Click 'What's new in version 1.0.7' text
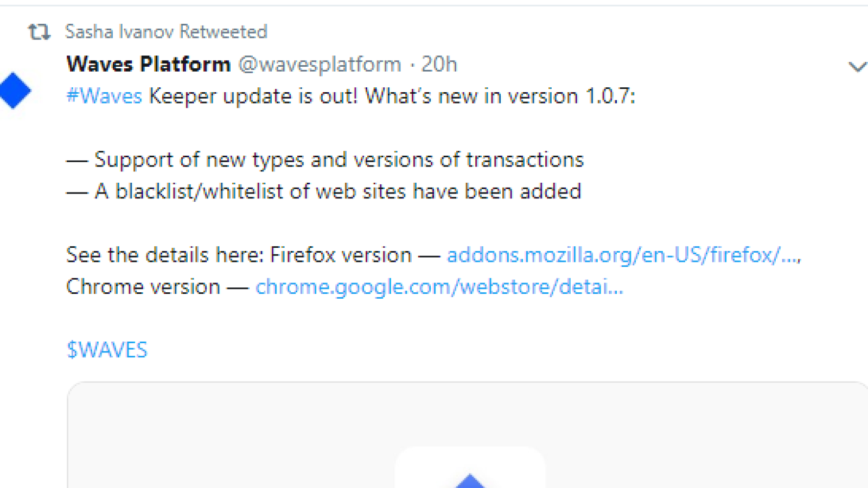 click(x=500, y=96)
